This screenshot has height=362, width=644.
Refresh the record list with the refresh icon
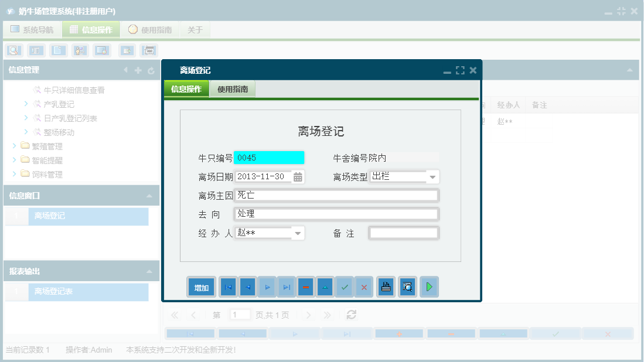(x=351, y=315)
